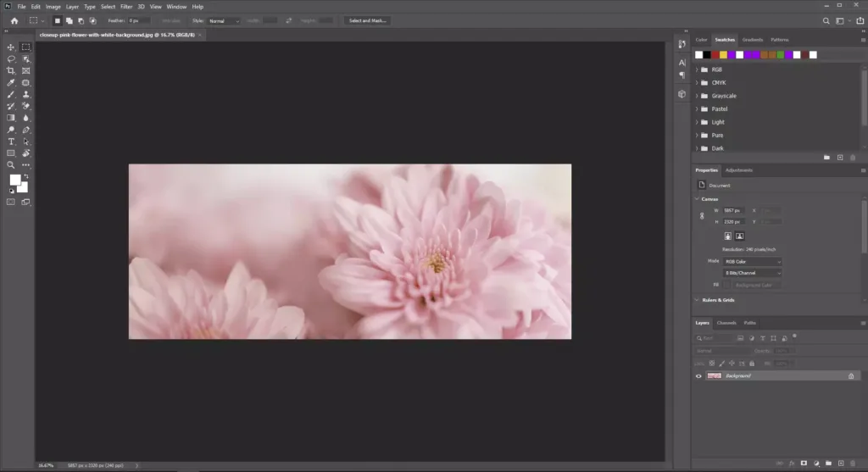This screenshot has width=868, height=472.
Task: Open the Image menu
Action: pyautogui.click(x=53, y=7)
